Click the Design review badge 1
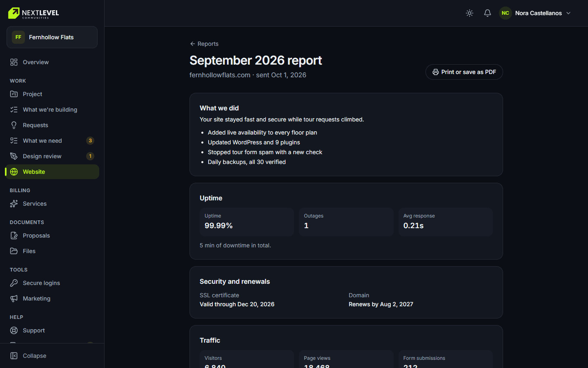 pos(90,156)
